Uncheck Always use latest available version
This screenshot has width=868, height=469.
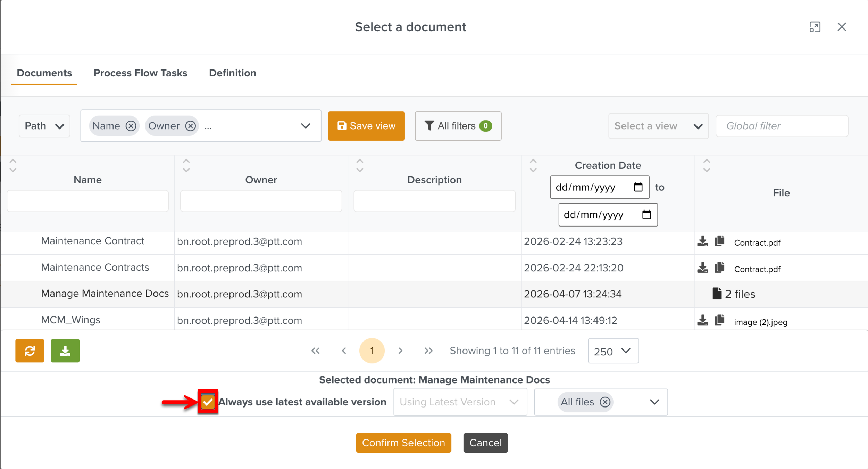pos(208,402)
